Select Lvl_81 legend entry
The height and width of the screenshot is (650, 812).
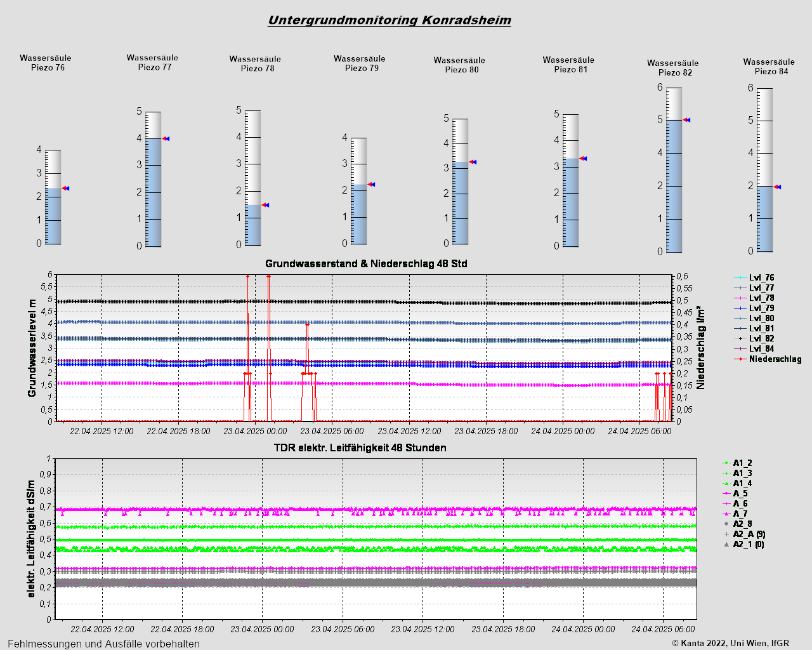(754, 328)
